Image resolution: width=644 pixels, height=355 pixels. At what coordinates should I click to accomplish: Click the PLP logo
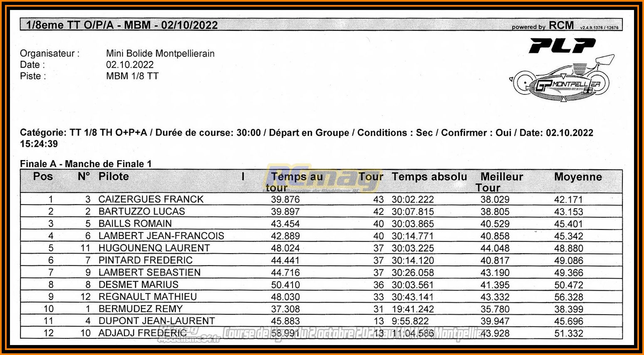point(562,45)
